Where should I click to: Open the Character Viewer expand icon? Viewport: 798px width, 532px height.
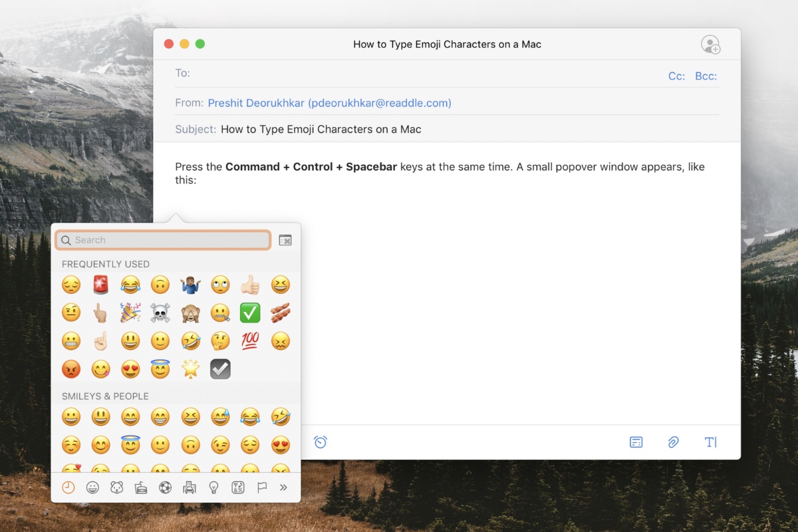coord(285,240)
